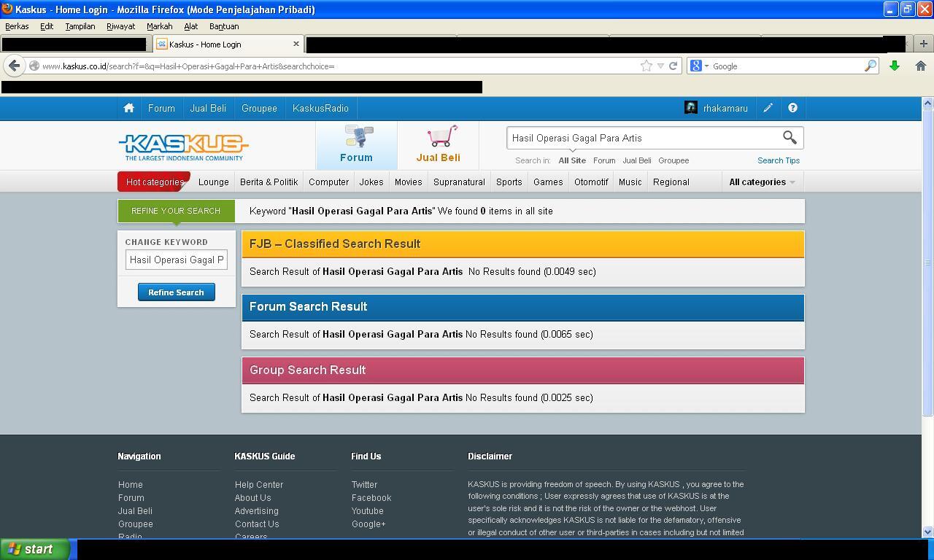Viewport: 934px width, 560px height.
Task: Click Forum in the blue top bar
Action: coord(161,108)
